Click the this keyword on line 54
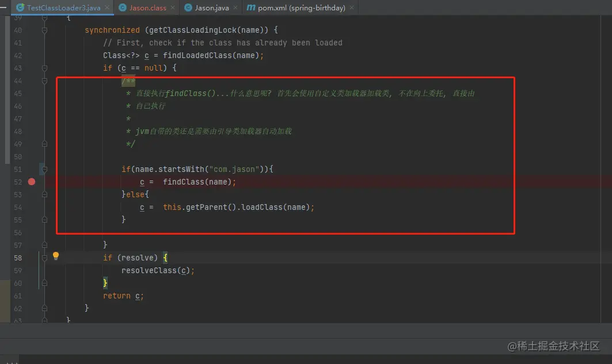The width and height of the screenshot is (612, 364). pos(172,208)
